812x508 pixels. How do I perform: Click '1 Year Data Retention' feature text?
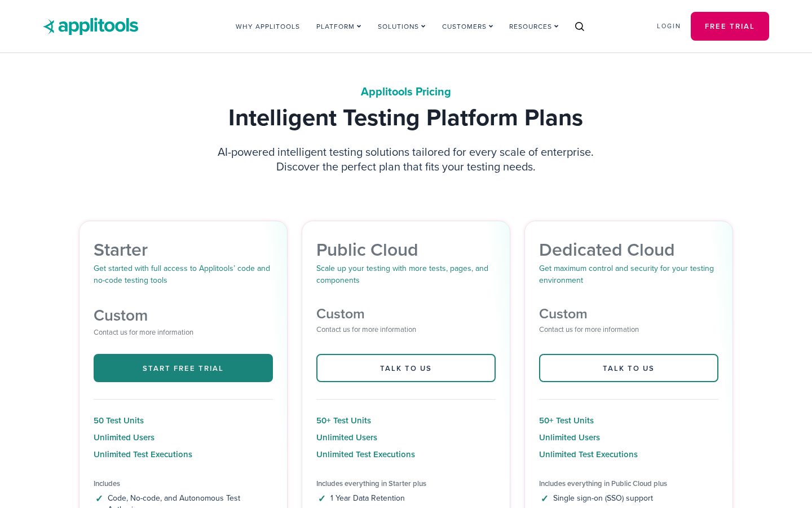(x=368, y=498)
